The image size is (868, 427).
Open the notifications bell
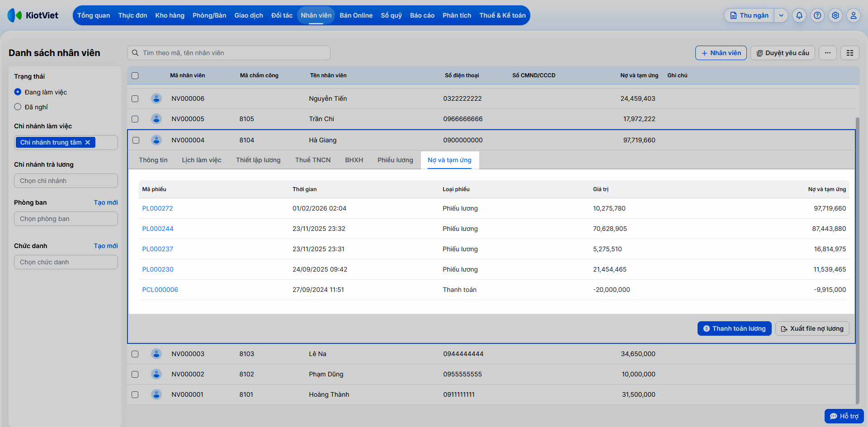tap(799, 15)
